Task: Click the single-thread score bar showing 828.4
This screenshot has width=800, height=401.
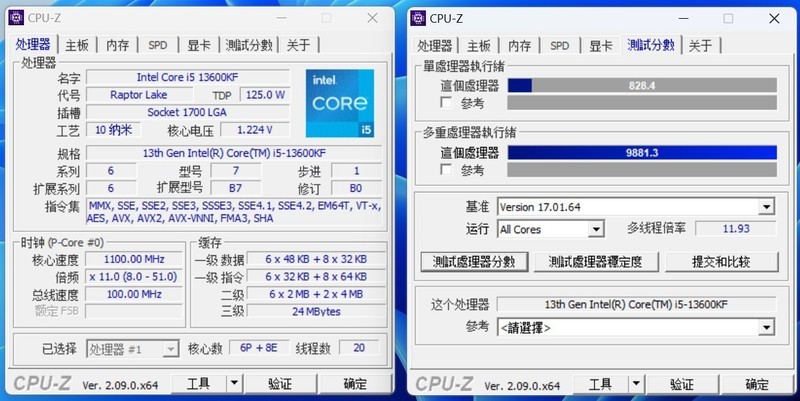Action: point(642,85)
